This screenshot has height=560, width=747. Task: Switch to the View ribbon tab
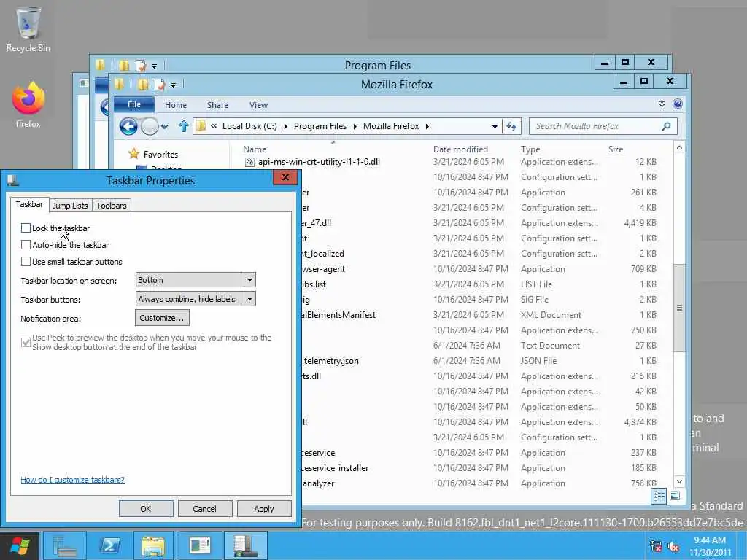tap(258, 105)
